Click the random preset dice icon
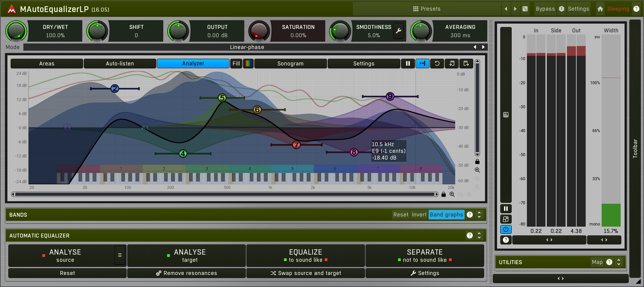This screenshot has width=644, height=287. (525, 9)
